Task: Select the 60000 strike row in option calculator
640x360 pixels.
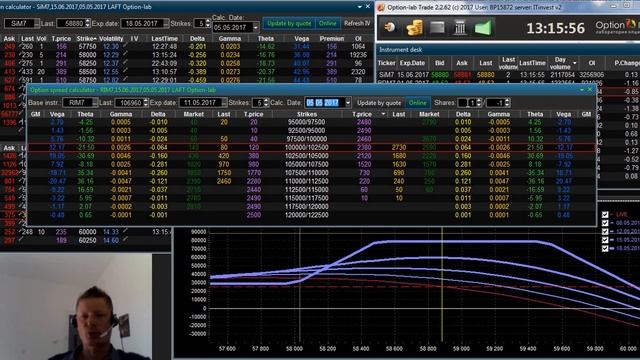Action: [86, 232]
